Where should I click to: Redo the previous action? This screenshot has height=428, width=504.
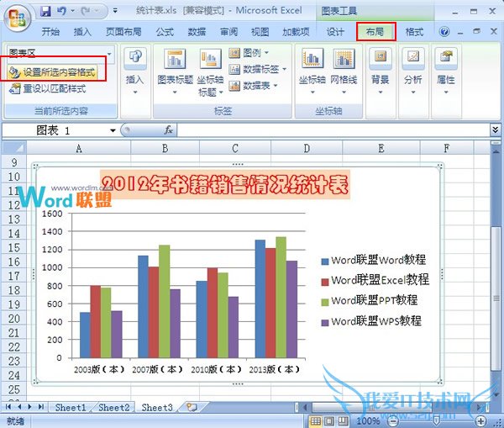[x=86, y=11]
